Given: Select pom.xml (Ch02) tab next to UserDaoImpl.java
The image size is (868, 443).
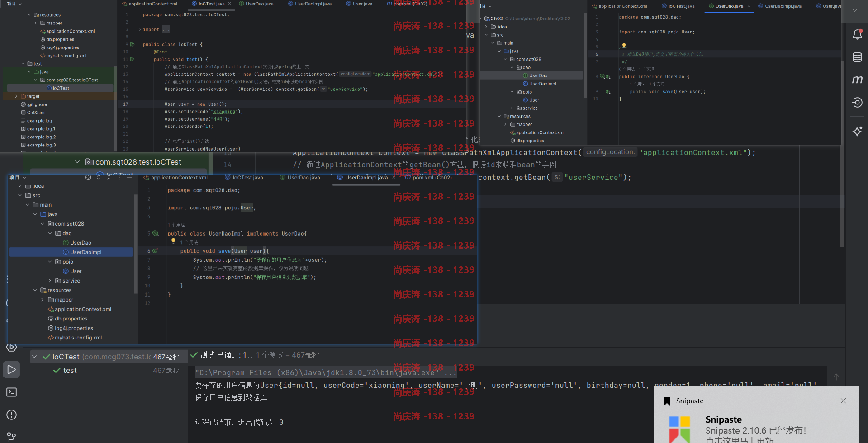Looking at the screenshot, I should point(428,178).
